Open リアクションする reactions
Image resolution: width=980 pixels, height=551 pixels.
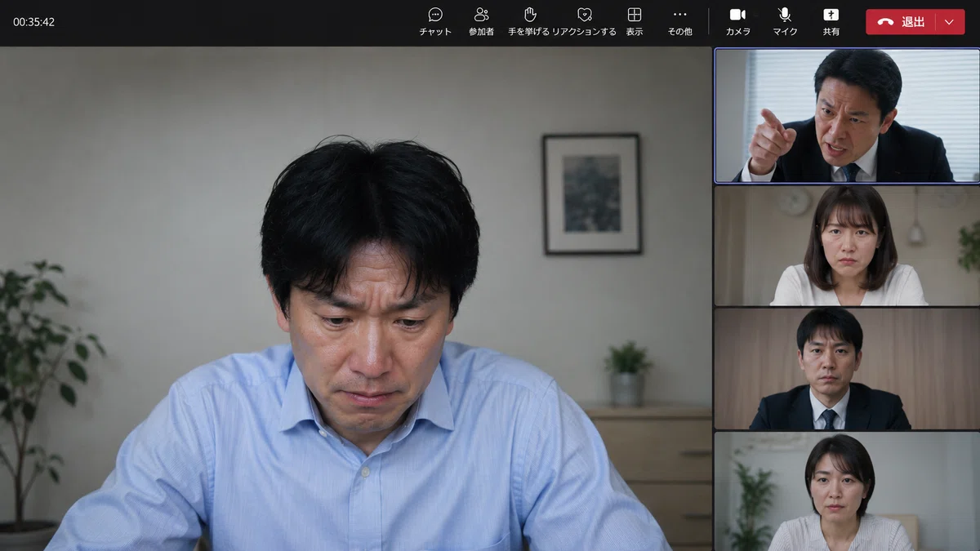(584, 22)
